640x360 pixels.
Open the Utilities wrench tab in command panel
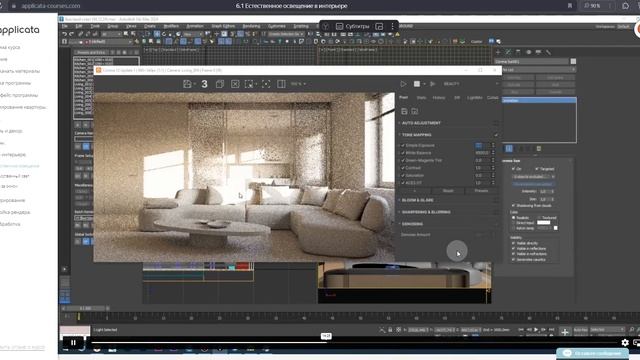548,52
